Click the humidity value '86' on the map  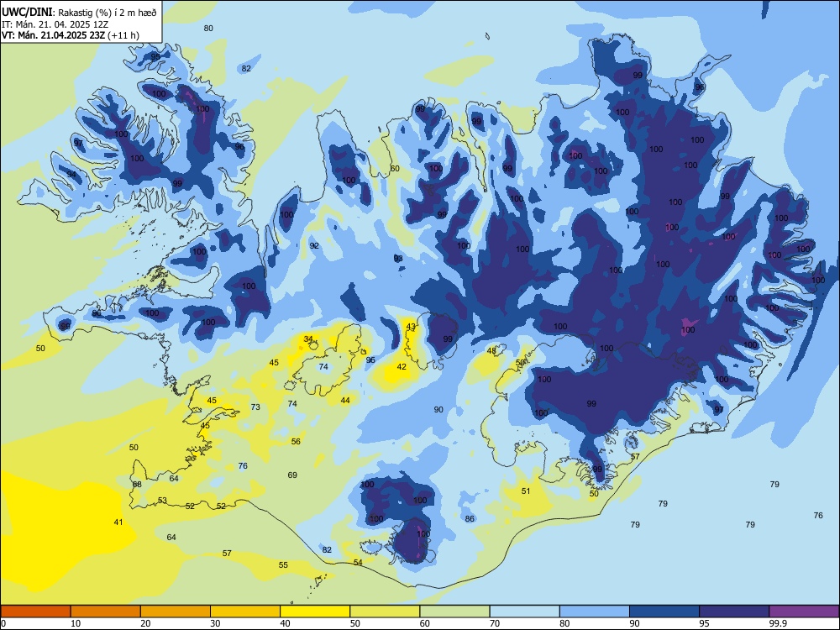pyautogui.click(x=470, y=518)
